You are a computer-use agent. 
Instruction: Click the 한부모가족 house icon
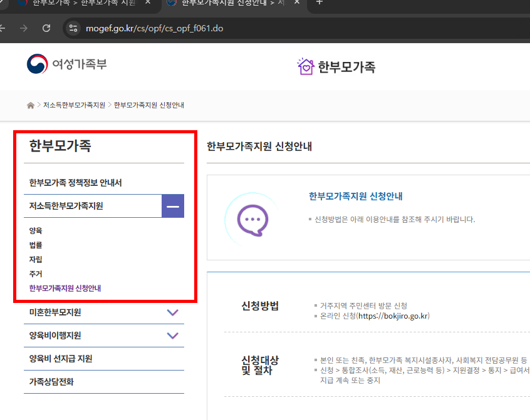pos(305,65)
